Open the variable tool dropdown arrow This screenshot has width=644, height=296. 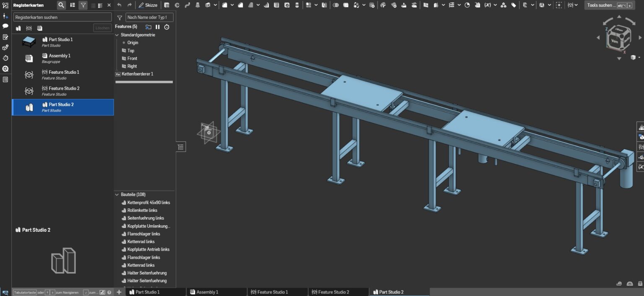point(495,5)
